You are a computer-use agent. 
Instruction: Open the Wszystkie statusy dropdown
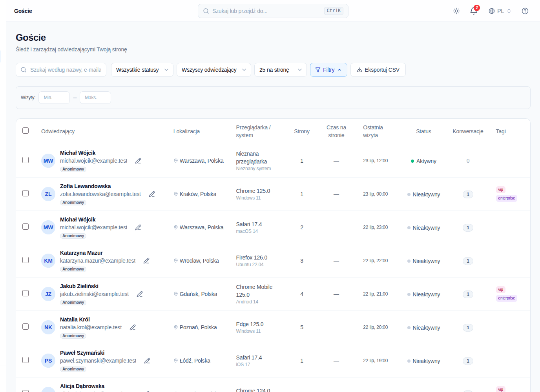click(x=142, y=70)
